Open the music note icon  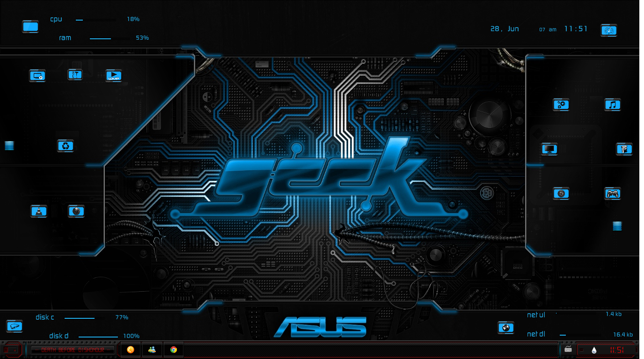pyautogui.click(x=612, y=105)
